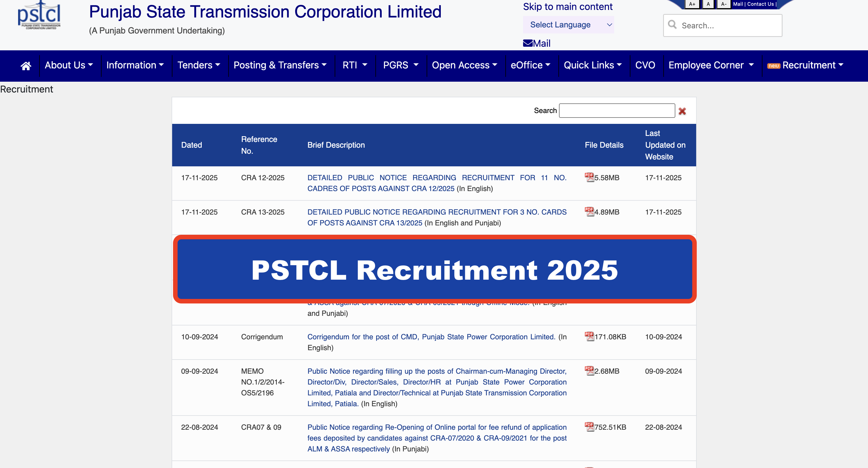
Task: Open PDF icon for Corrigendum 171.08KB file
Action: point(589,336)
